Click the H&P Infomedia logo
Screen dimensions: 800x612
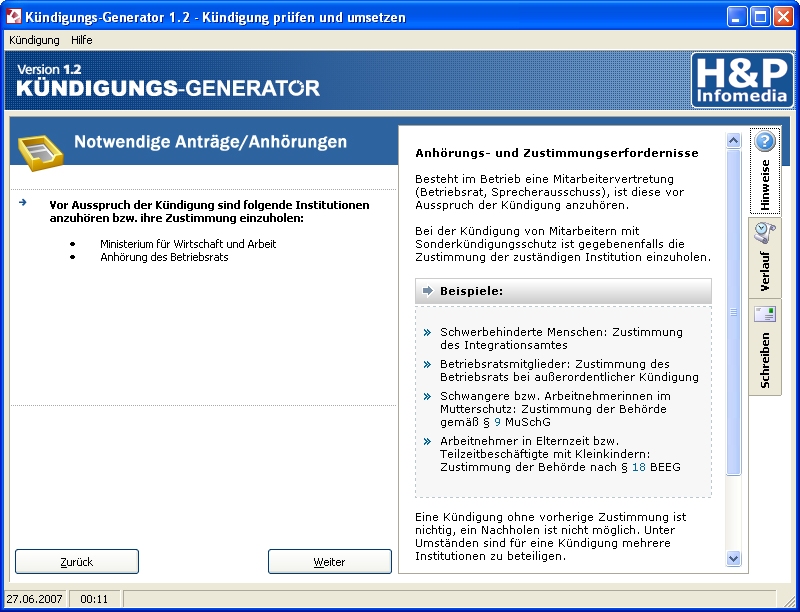[742, 80]
